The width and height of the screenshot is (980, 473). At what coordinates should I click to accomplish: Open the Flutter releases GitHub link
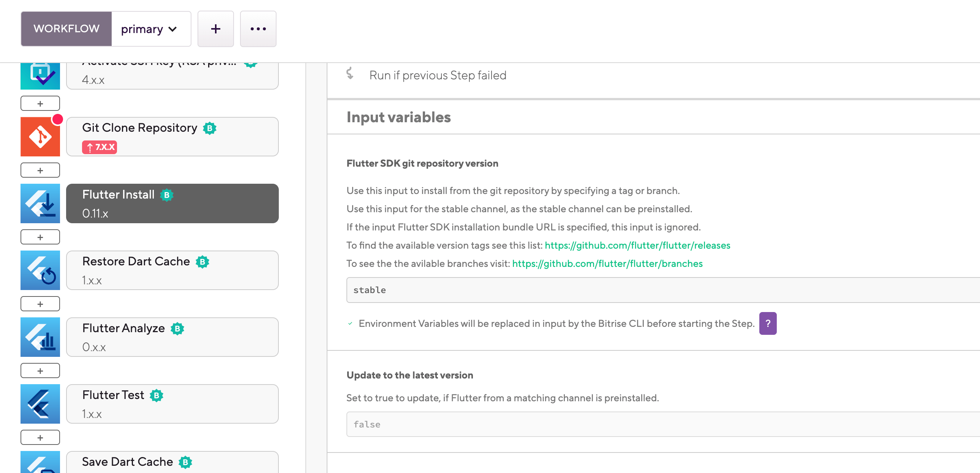tap(637, 245)
